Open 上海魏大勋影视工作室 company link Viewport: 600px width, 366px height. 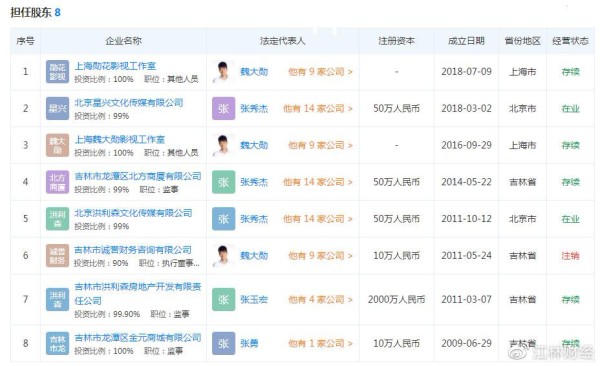(x=119, y=139)
